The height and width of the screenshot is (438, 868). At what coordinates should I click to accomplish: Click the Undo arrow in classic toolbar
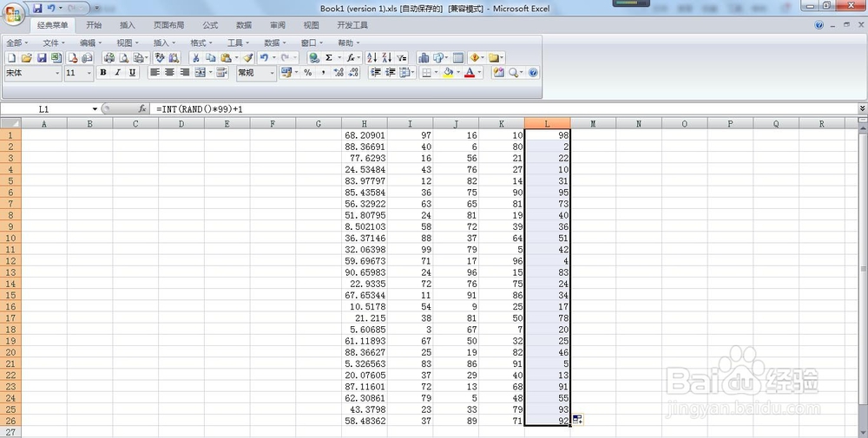click(264, 57)
